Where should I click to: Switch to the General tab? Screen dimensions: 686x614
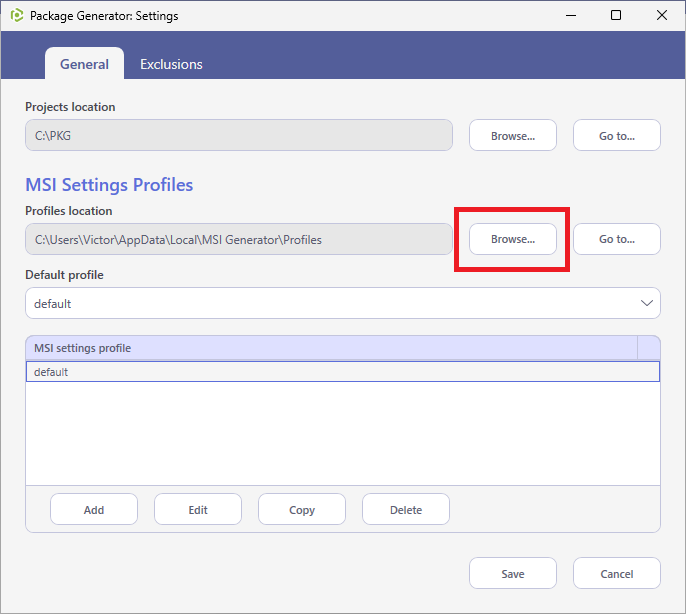84,64
